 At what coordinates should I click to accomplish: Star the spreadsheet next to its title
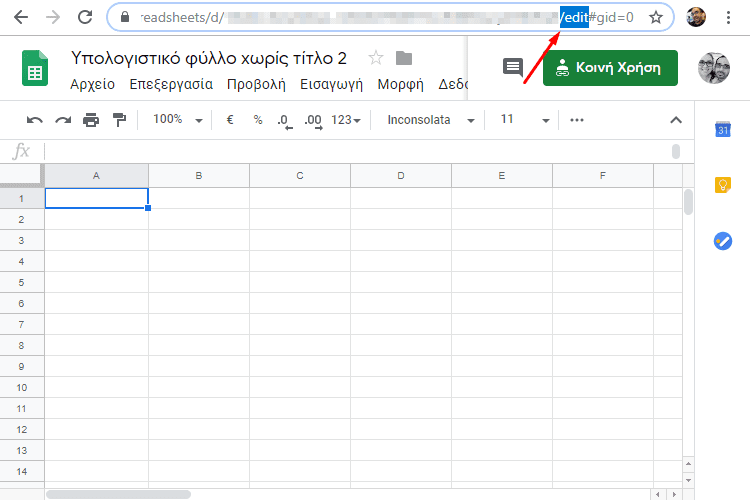click(376, 58)
